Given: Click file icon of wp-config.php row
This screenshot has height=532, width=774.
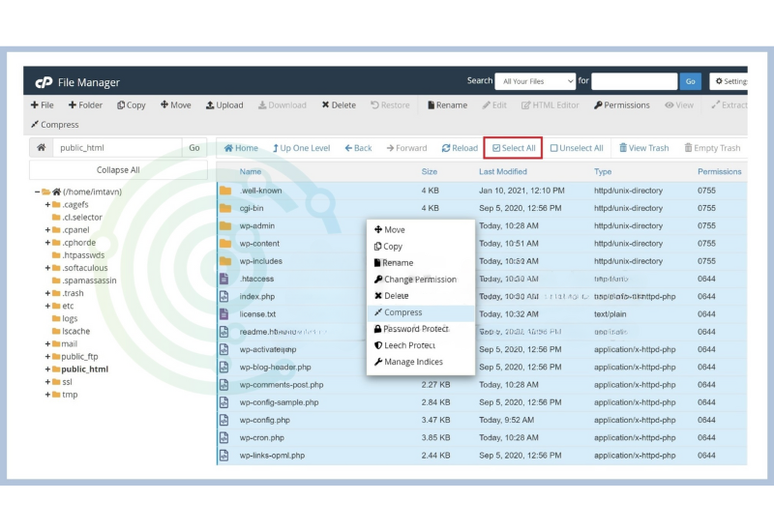Looking at the screenshot, I should pyautogui.click(x=224, y=420).
